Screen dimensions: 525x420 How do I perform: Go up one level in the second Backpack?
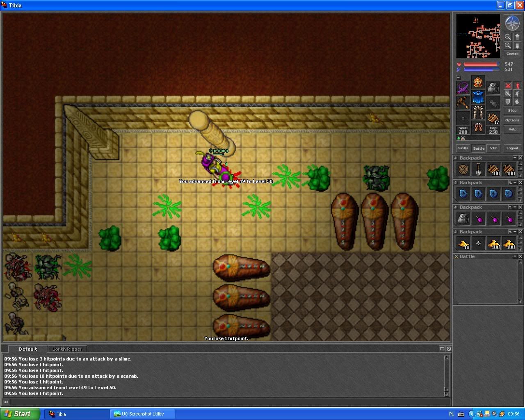511,183
